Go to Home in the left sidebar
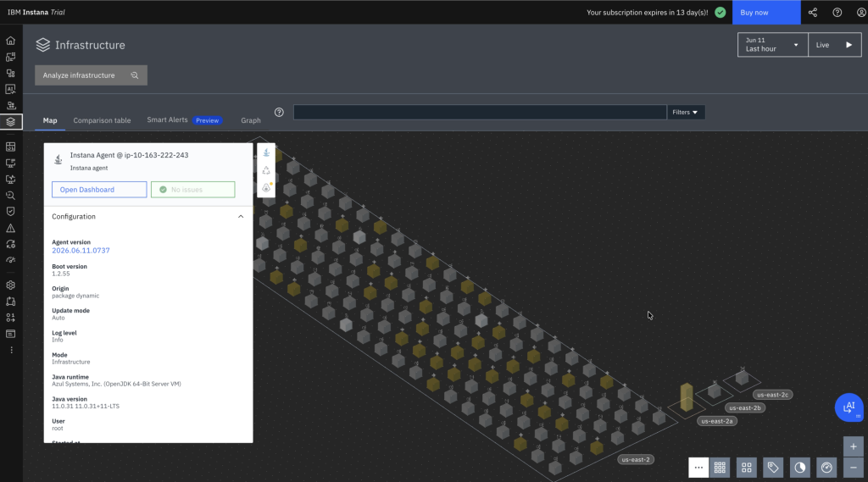 click(10, 41)
